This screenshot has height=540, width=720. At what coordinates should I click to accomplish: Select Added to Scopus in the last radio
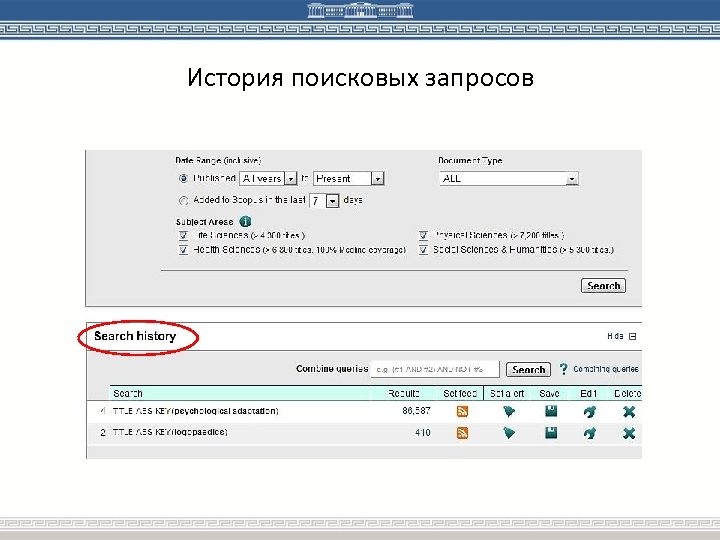pyautogui.click(x=183, y=201)
